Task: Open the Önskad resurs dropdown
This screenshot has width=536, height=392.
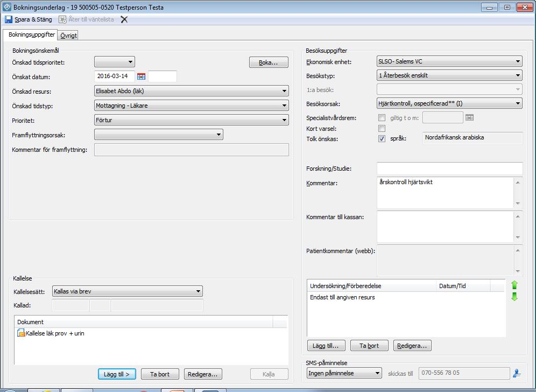Action: pyautogui.click(x=192, y=91)
